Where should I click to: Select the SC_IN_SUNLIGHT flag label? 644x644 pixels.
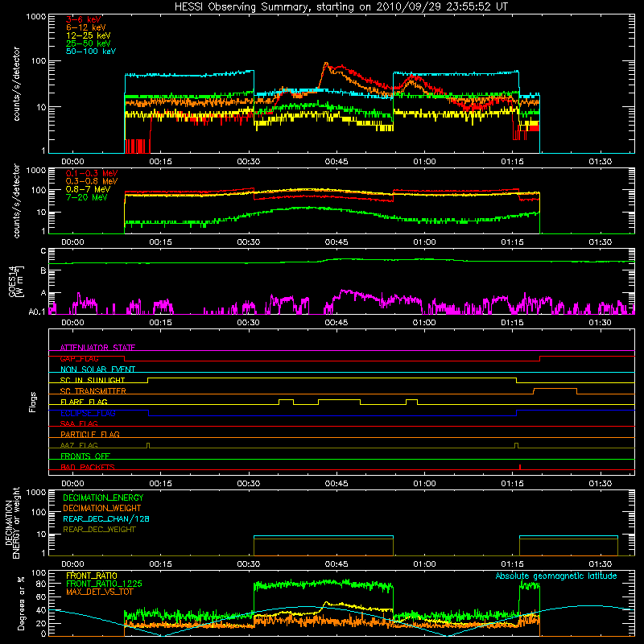93,380
